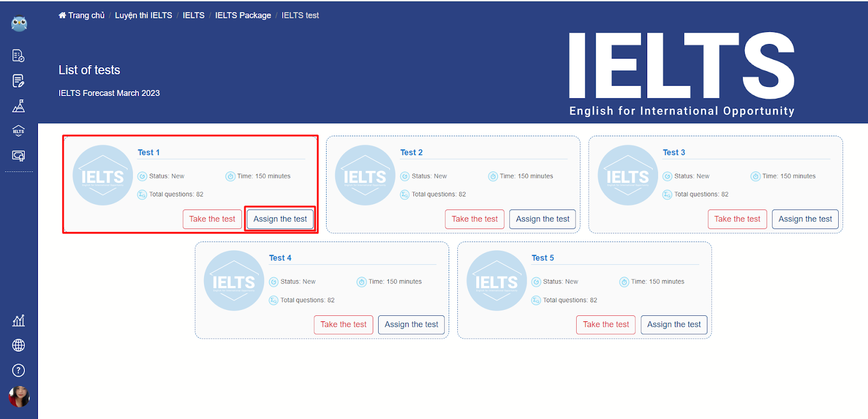Open the help question mark icon

click(18, 370)
